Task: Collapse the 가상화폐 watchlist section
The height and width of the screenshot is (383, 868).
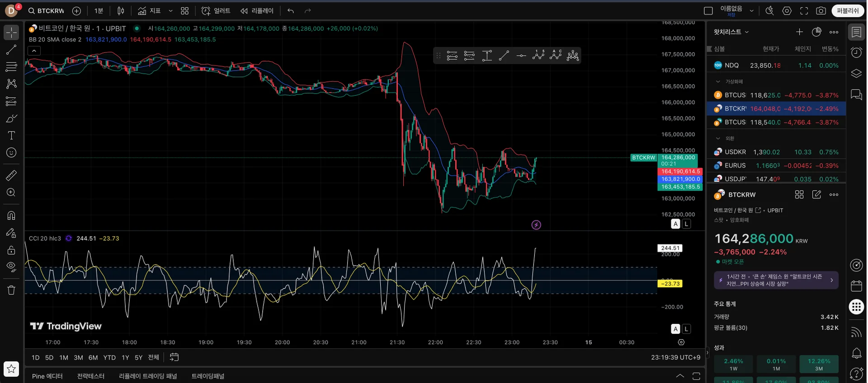Action: [718, 82]
